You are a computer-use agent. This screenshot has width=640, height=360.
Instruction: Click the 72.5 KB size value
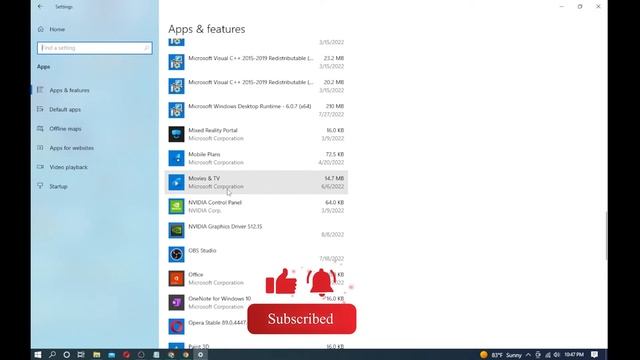tap(335, 154)
